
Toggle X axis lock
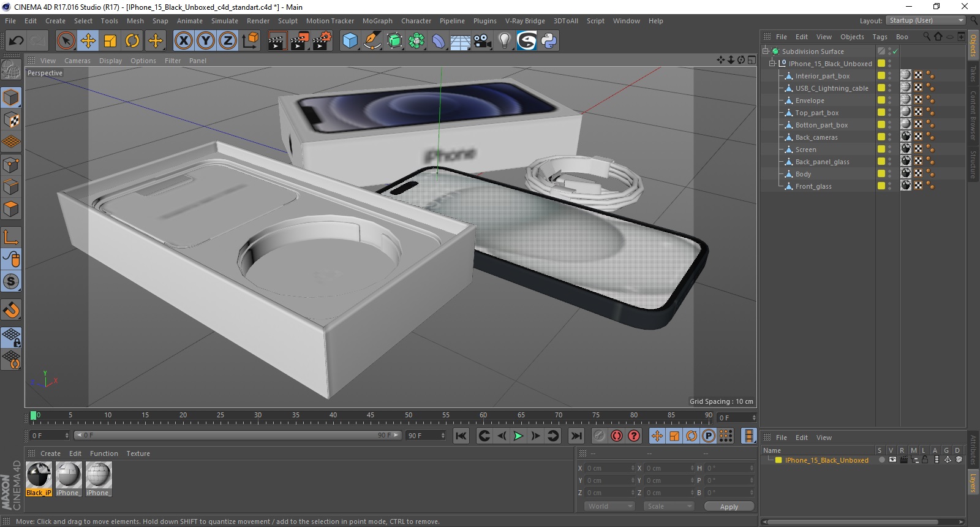pyautogui.click(x=183, y=41)
